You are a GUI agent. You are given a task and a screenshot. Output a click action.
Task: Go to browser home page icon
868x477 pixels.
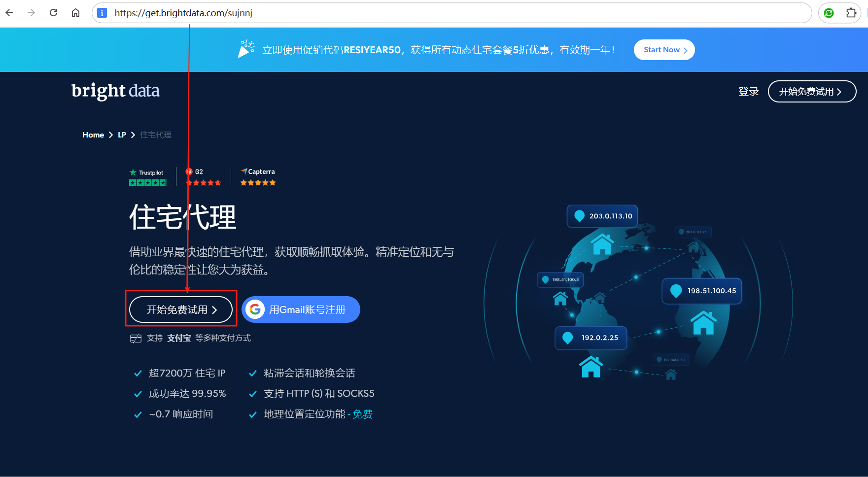[x=75, y=13]
